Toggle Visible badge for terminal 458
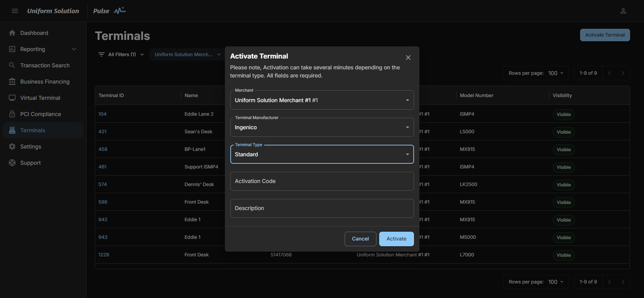 564,150
